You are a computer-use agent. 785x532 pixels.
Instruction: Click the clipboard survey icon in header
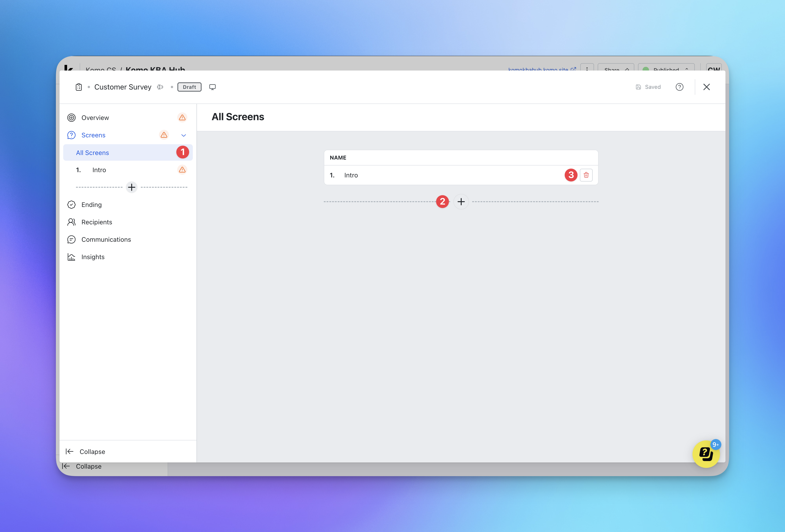point(79,87)
